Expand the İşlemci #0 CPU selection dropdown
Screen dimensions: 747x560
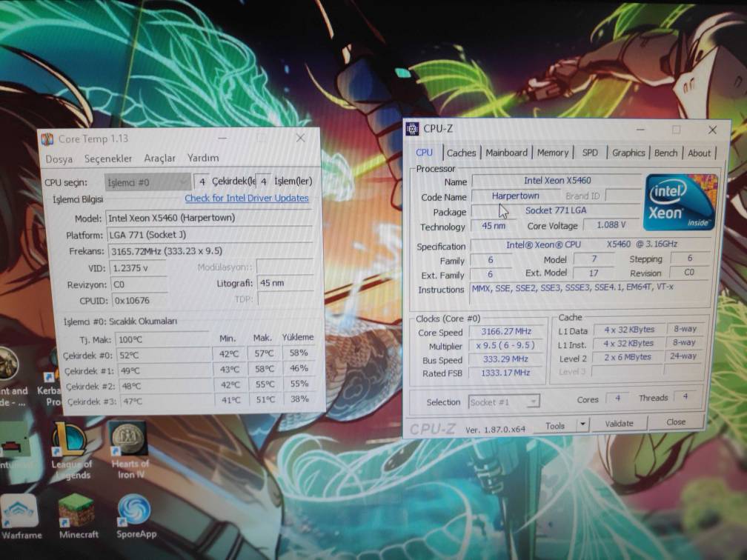click(147, 182)
